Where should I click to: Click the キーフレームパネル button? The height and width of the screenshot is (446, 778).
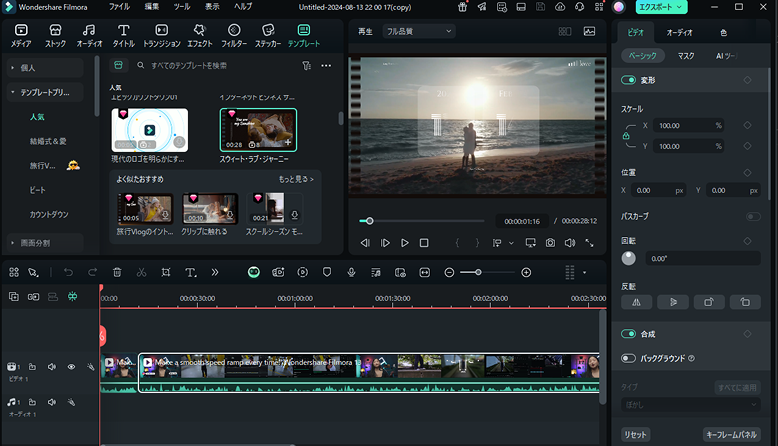pos(731,435)
